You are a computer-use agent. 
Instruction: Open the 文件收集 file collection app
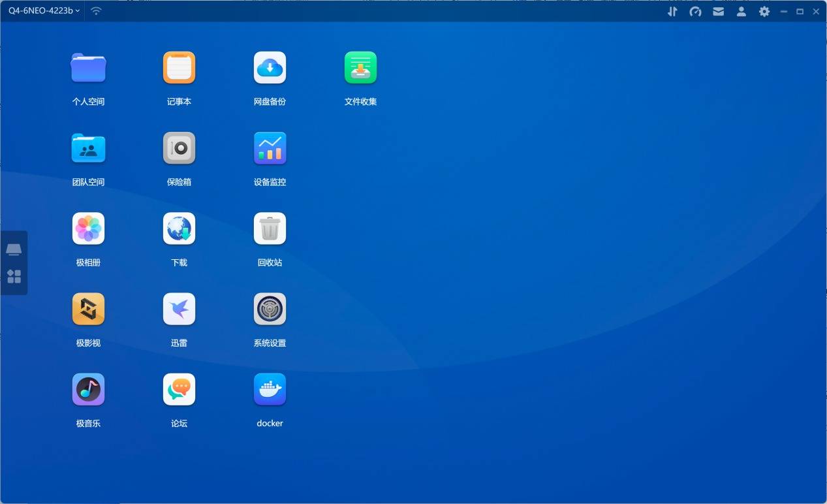(x=360, y=68)
